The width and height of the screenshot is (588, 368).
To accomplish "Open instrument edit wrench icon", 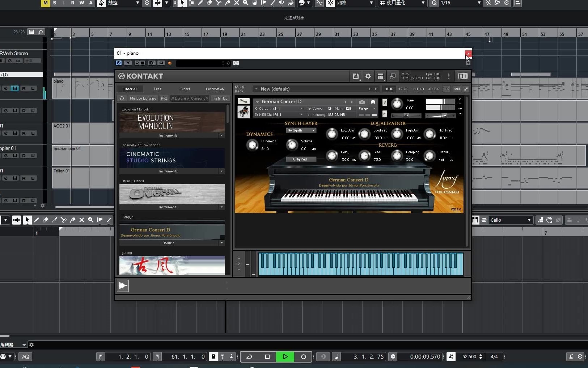I will [x=244, y=101].
